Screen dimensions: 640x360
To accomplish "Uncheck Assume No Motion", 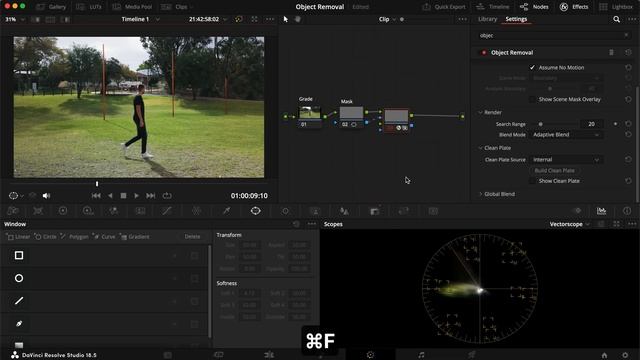I will coord(532,67).
